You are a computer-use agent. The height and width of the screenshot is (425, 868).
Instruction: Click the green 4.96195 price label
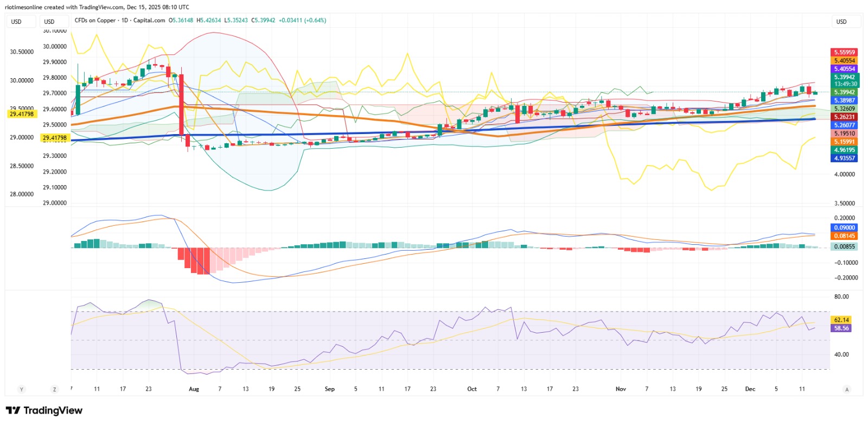click(x=844, y=150)
